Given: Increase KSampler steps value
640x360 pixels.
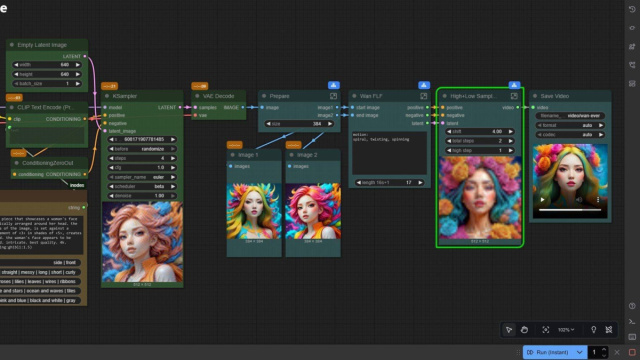Looking at the screenshot, I should (173, 158).
